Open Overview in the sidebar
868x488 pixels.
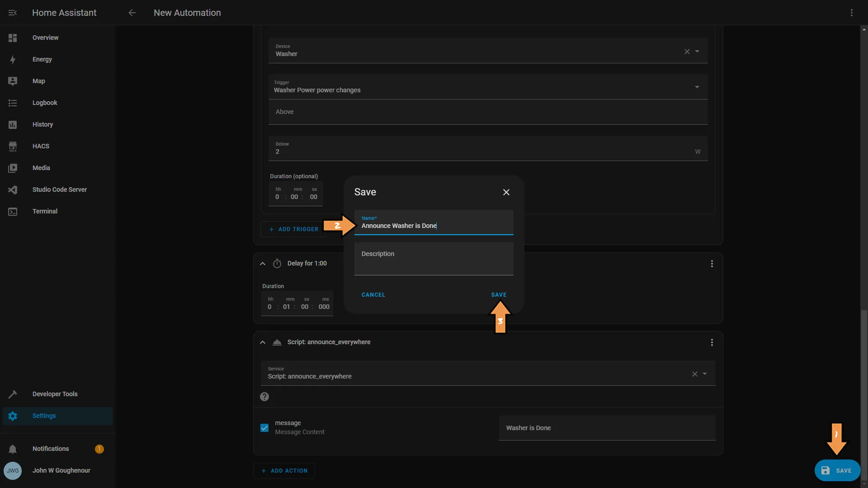57,38
